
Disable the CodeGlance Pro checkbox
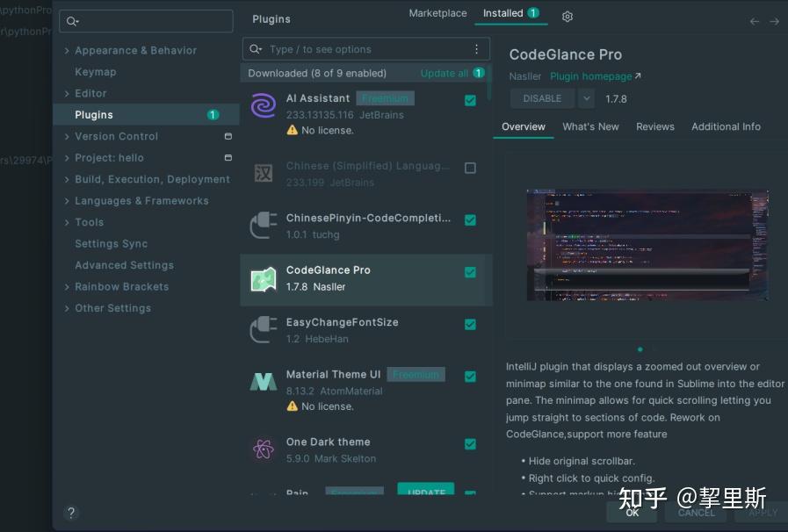pyautogui.click(x=470, y=273)
